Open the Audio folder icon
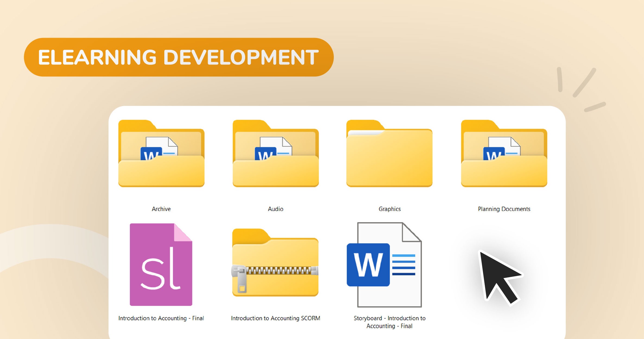Viewport: 644px width, 339px height. pos(275,153)
